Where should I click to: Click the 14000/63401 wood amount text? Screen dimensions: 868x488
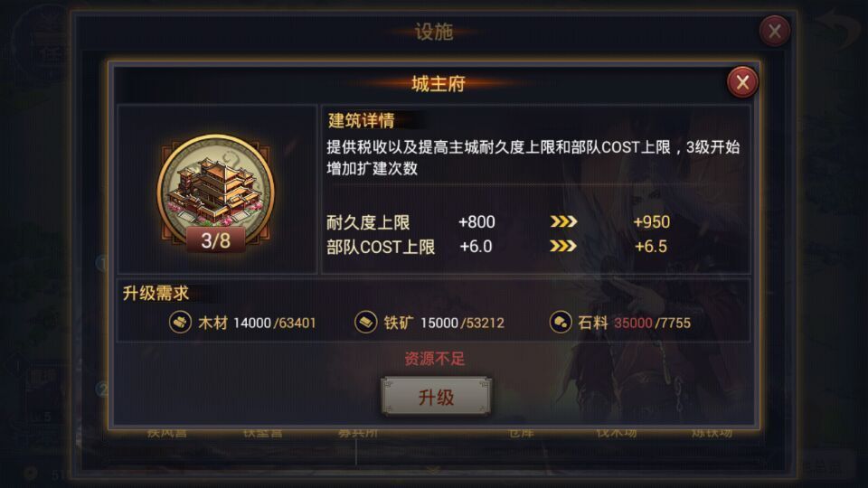(x=275, y=324)
